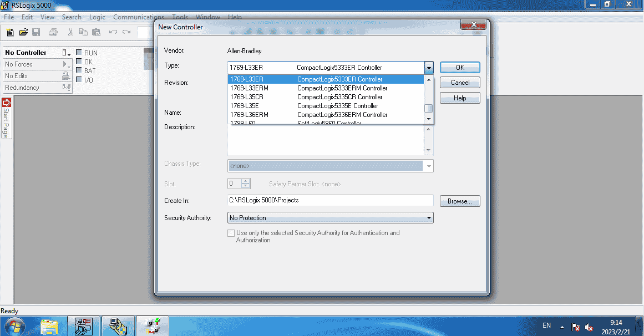Open Windows Explorer from the taskbar
644x336 pixels.
pos(49,327)
